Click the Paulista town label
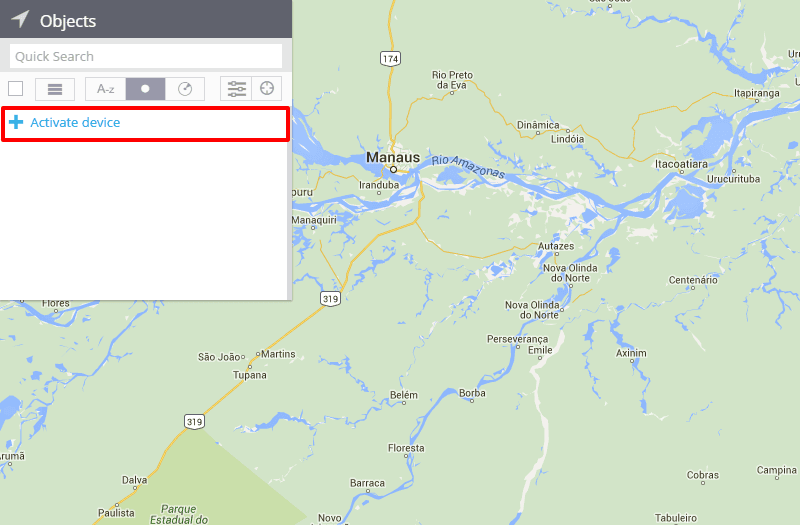The image size is (800, 525). pyautogui.click(x=116, y=513)
